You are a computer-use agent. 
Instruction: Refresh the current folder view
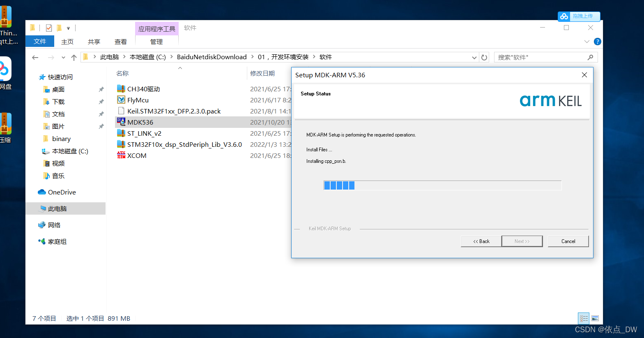pyautogui.click(x=484, y=57)
